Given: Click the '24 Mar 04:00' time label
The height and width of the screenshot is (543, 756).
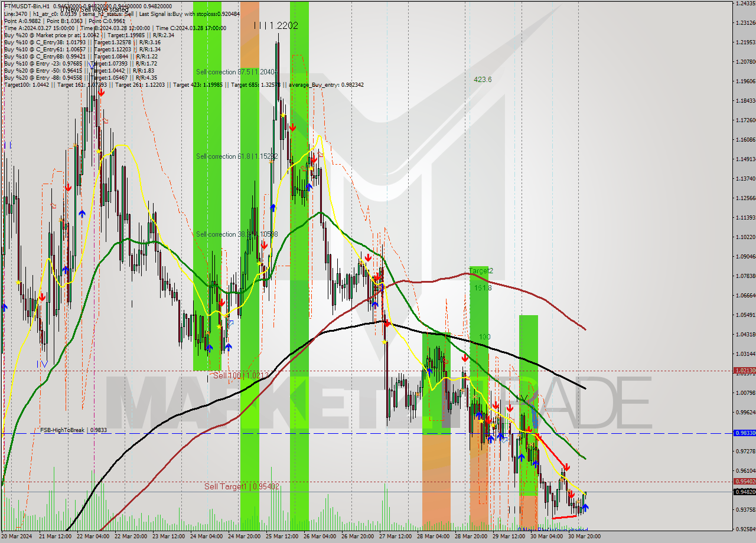Looking at the screenshot, I should tap(207, 537).
